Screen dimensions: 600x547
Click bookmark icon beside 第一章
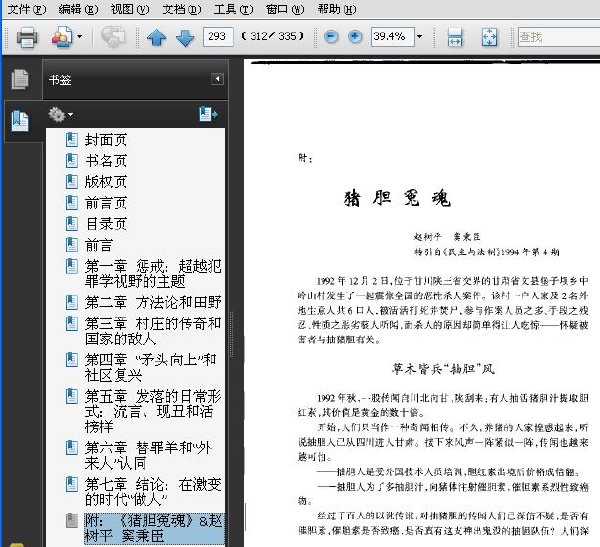tap(72, 266)
